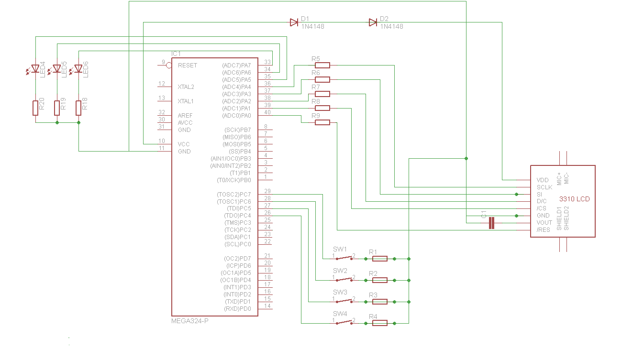Viewport: 644px width, 349px height.
Task: Click the junction dot on the SI line
Action: click(x=516, y=194)
